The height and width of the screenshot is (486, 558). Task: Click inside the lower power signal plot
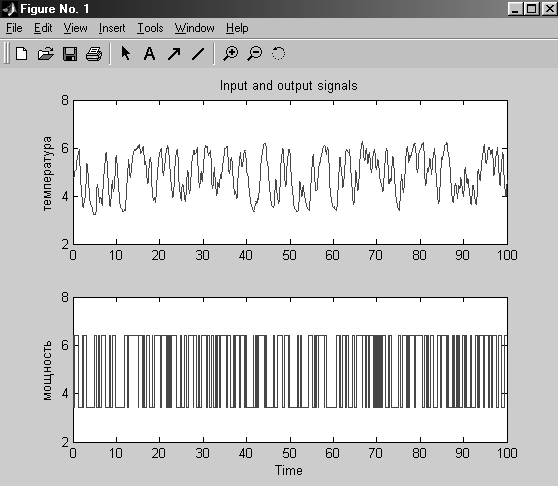290,370
